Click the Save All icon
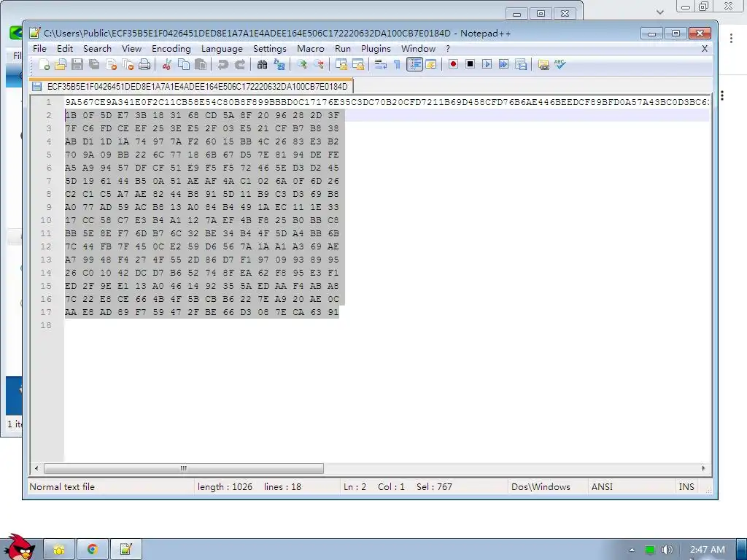 click(x=94, y=64)
